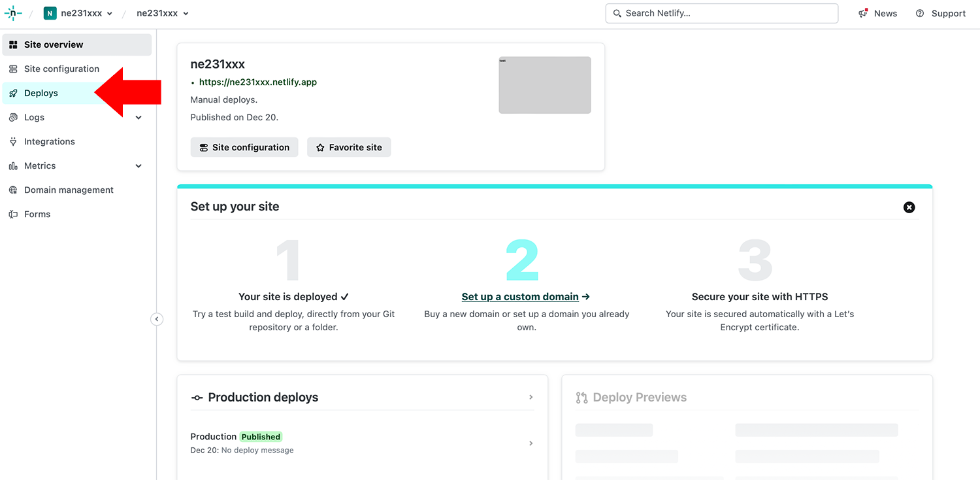Click the Published on Dec 20 text
Screen dimensions: 980x480
tap(234, 117)
